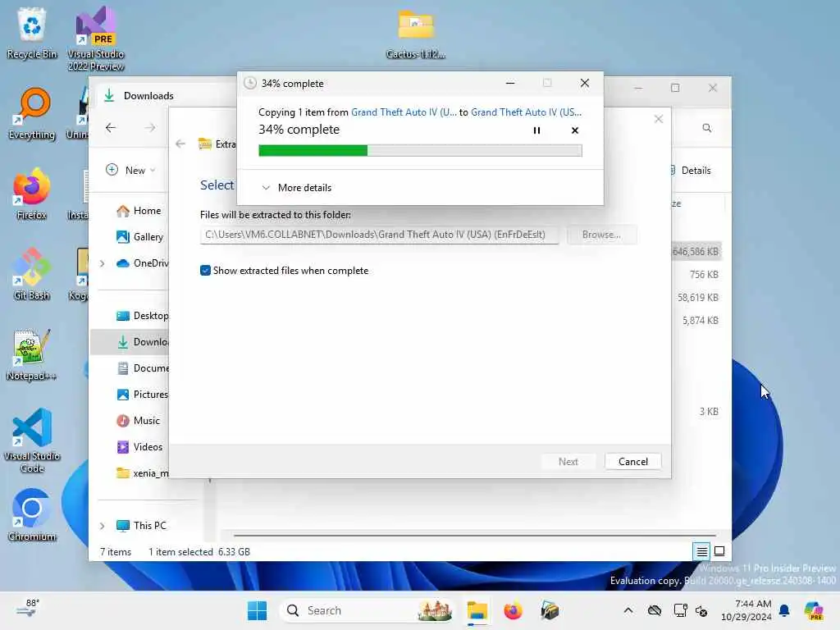Select the Notepad++ desktop icon
The width and height of the screenshot is (840, 630).
(x=32, y=354)
